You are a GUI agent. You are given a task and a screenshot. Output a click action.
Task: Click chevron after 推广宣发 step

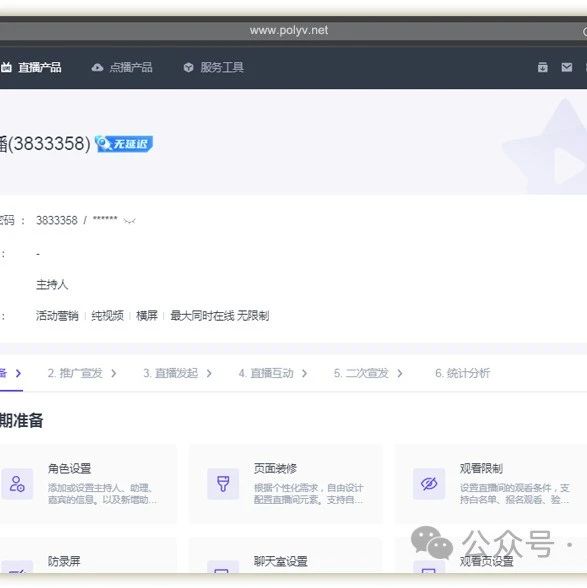tap(114, 374)
